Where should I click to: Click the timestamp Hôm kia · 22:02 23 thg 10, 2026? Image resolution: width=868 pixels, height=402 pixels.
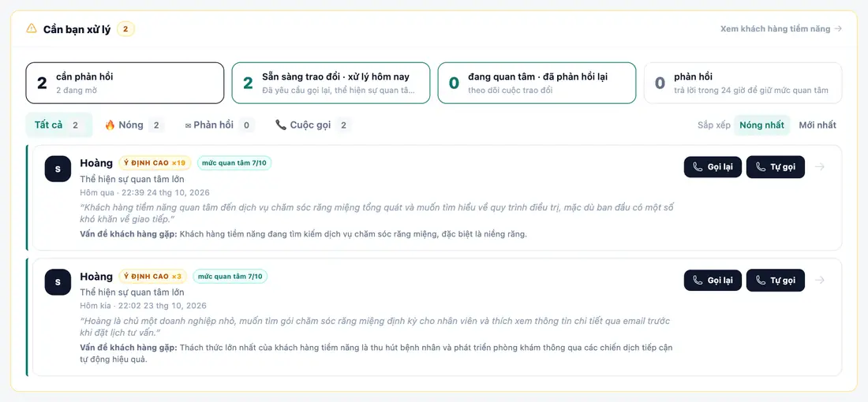coord(144,306)
